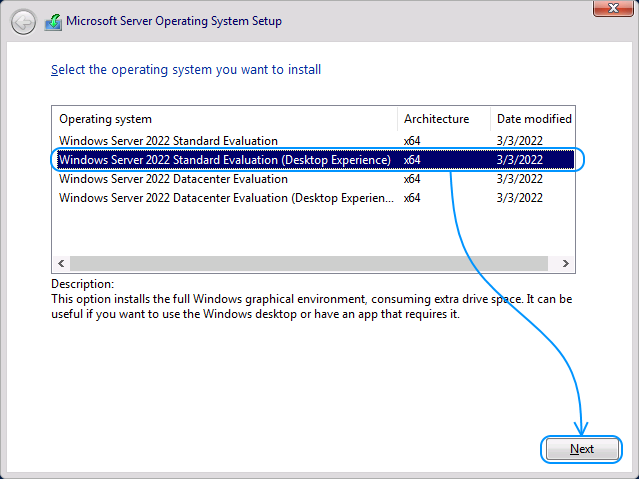Select Datacenter Evaluation (Desktop Experien... row
Image resolution: width=639 pixels, height=479 pixels.
(x=313, y=198)
